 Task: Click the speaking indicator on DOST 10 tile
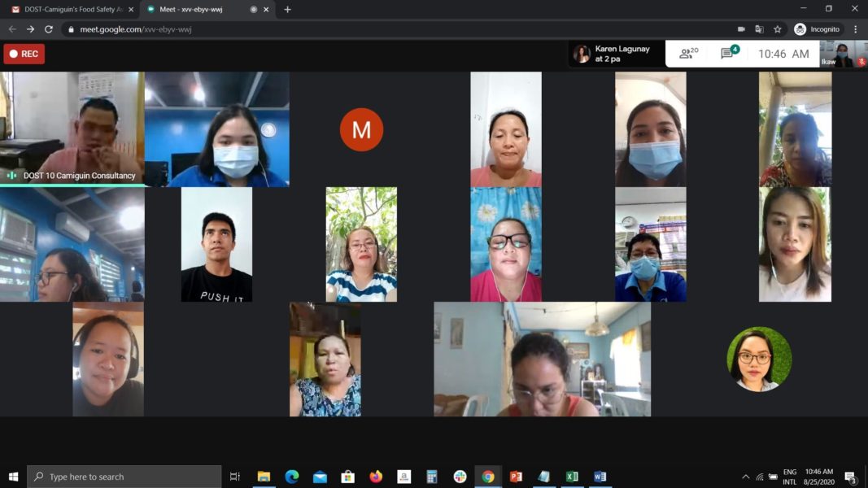[x=11, y=176]
